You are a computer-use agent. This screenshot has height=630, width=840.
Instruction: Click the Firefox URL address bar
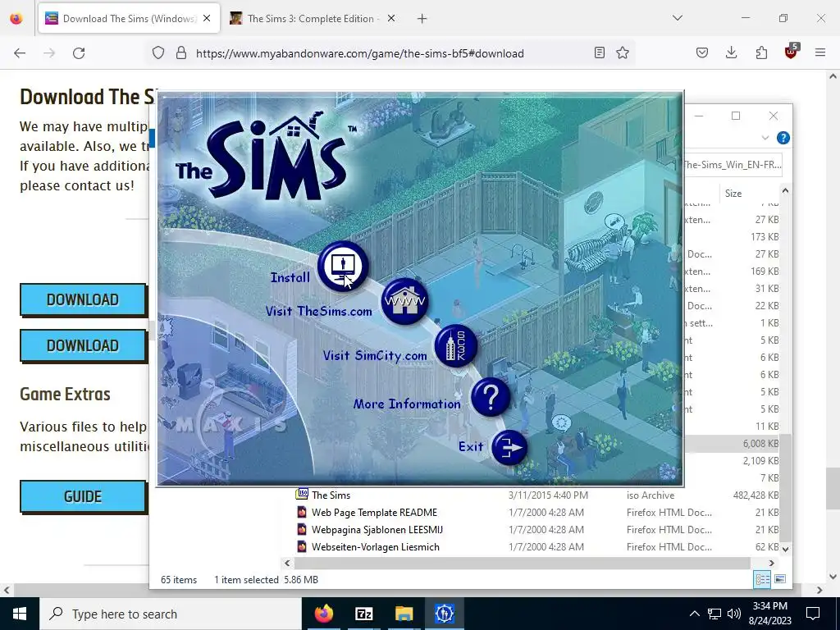[x=359, y=53]
